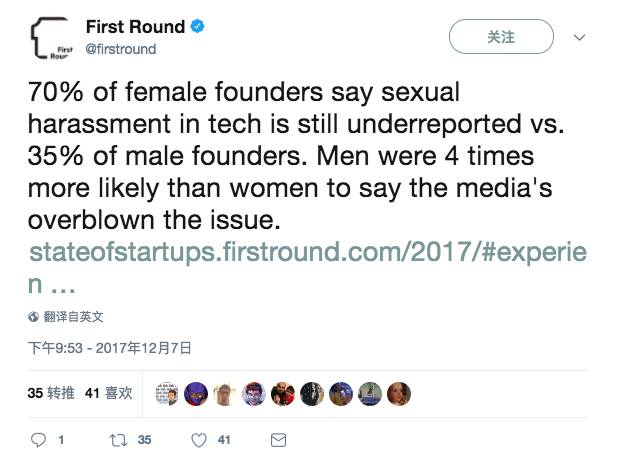Click the reply speech bubble icon
This screenshot has width=617, height=457.
coord(41,439)
